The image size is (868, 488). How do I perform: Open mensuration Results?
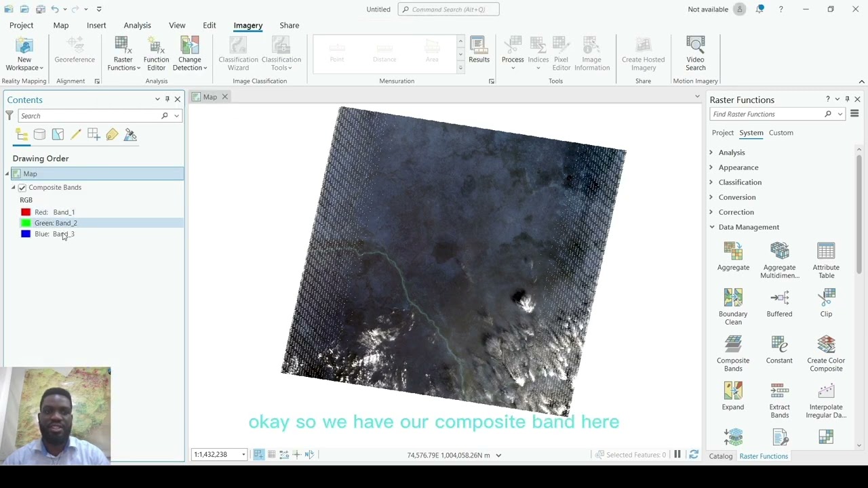479,50
